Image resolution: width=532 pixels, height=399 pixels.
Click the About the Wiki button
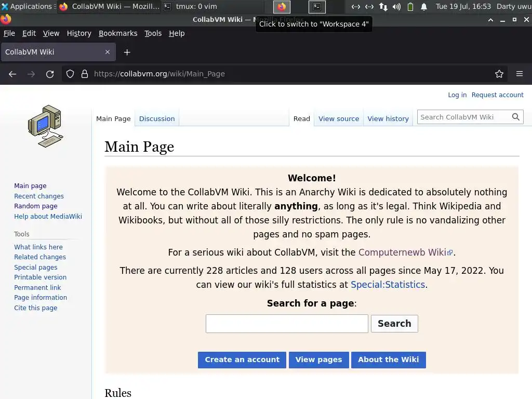click(388, 360)
